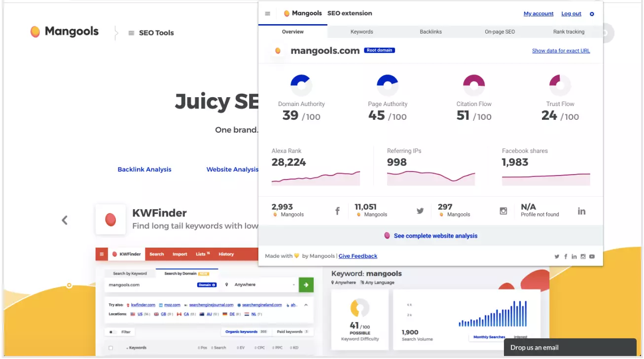The width and height of the screenshot is (644, 359).
Task: Click the KWFinder product icon tile
Action: click(x=110, y=220)
